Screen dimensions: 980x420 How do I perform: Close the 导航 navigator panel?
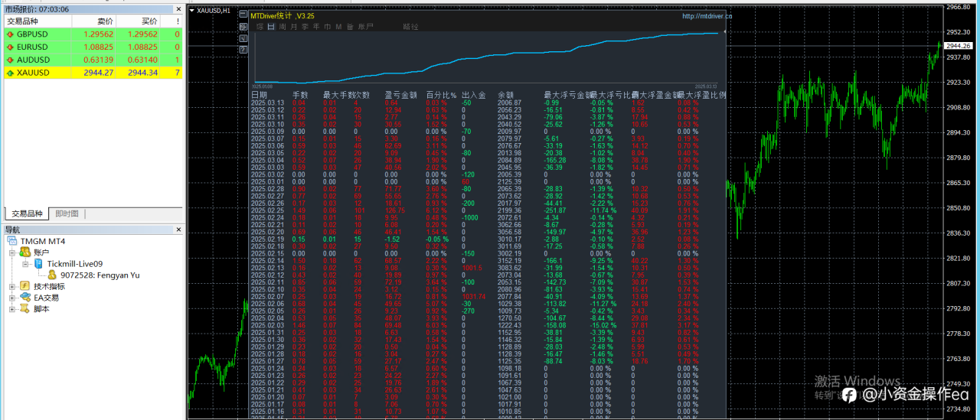[x=178, y=230]
